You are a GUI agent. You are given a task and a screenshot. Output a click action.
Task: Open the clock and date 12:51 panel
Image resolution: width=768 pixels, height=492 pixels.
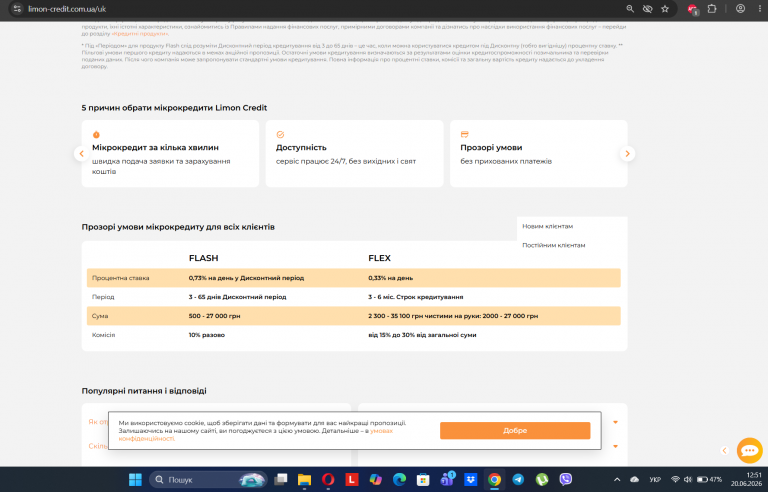(x=746, y=479)
